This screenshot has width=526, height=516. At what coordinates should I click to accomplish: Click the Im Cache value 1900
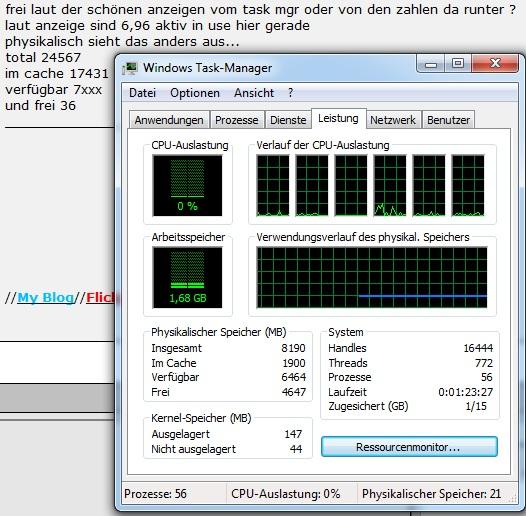(294, 363)
